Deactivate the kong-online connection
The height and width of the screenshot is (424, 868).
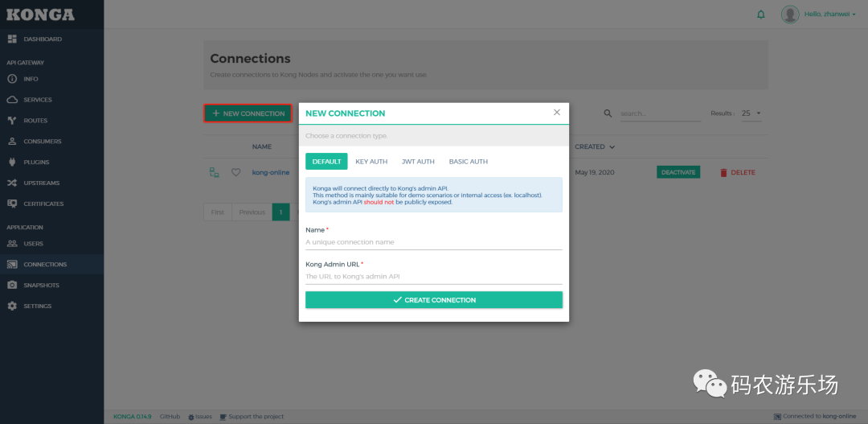pos(678,172)
